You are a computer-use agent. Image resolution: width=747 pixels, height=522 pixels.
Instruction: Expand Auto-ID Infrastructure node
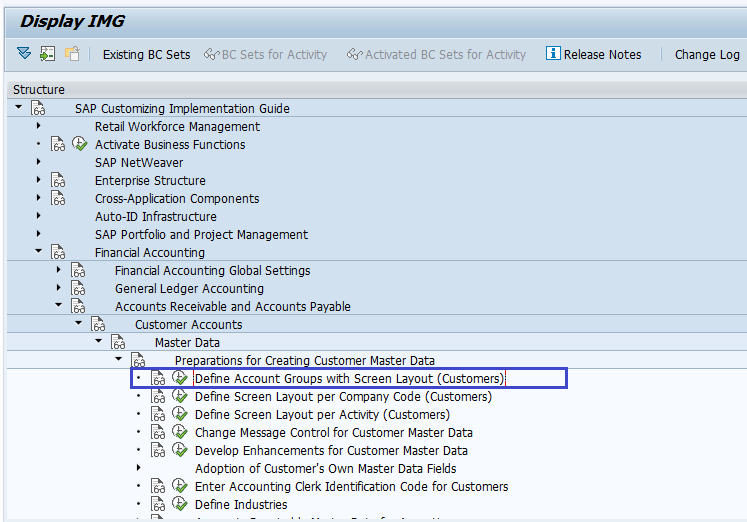pos(39,216)
